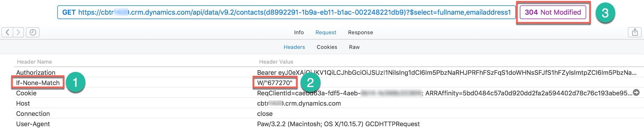Open request history clock icon
644x134 pixels.
(33, 32)
